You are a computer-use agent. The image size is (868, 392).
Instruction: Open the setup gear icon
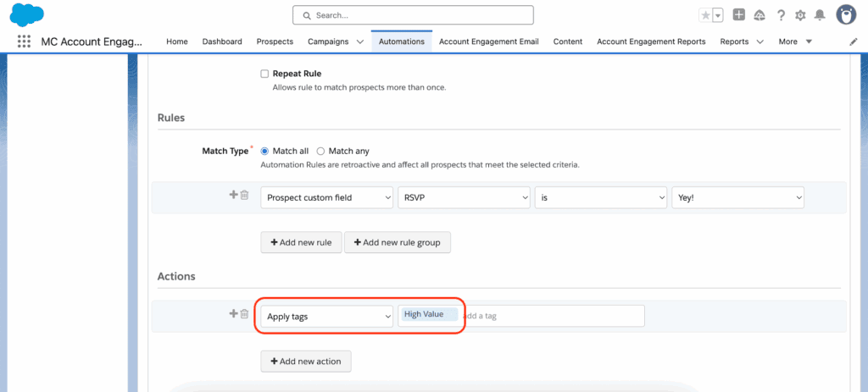[800, 15]
